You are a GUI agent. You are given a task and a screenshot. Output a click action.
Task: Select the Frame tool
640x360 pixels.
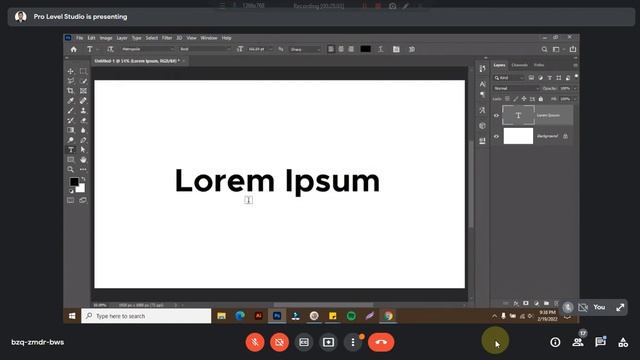pos(83,91)
